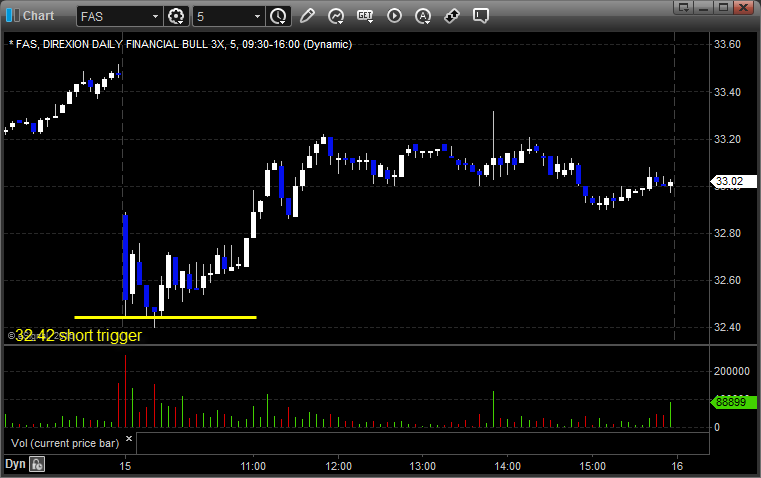Click the 32.80 price axis label
761x478 pixels.
coord(728,233)
